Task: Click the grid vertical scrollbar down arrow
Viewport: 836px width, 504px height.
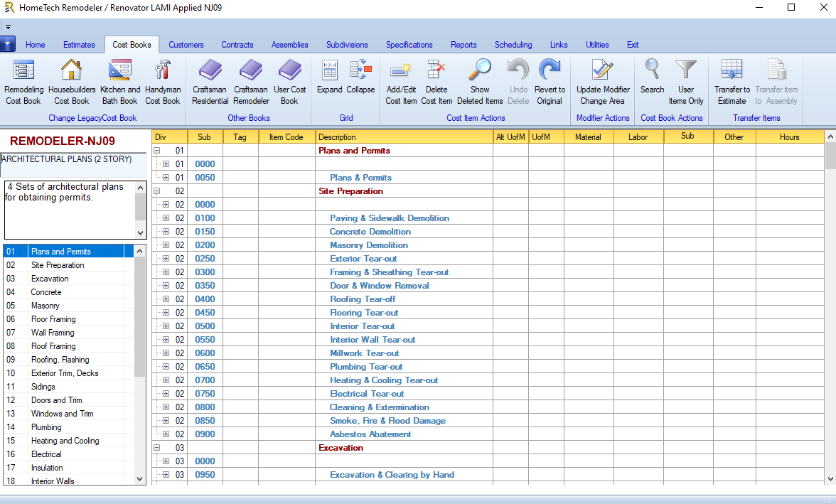Action: point(830,479)
